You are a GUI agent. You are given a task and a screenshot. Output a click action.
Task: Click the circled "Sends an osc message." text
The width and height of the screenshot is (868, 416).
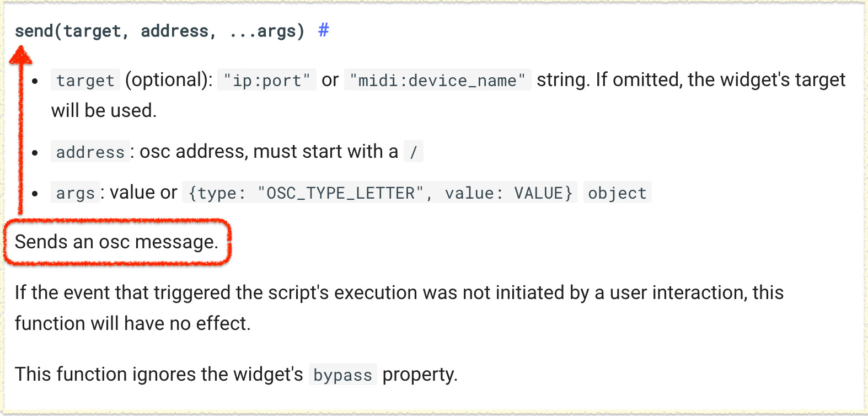116,242
